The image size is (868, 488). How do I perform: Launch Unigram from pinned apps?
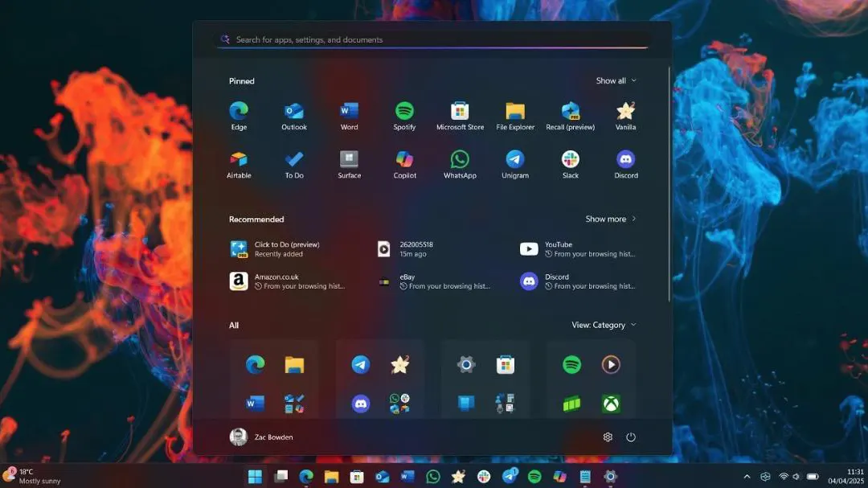pos(514,164)
